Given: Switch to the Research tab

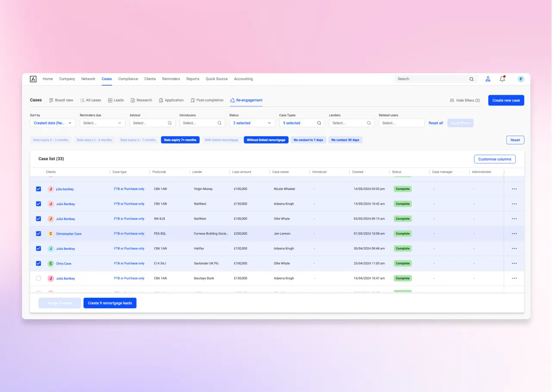Looking at the screenshot, I should 141,100.
